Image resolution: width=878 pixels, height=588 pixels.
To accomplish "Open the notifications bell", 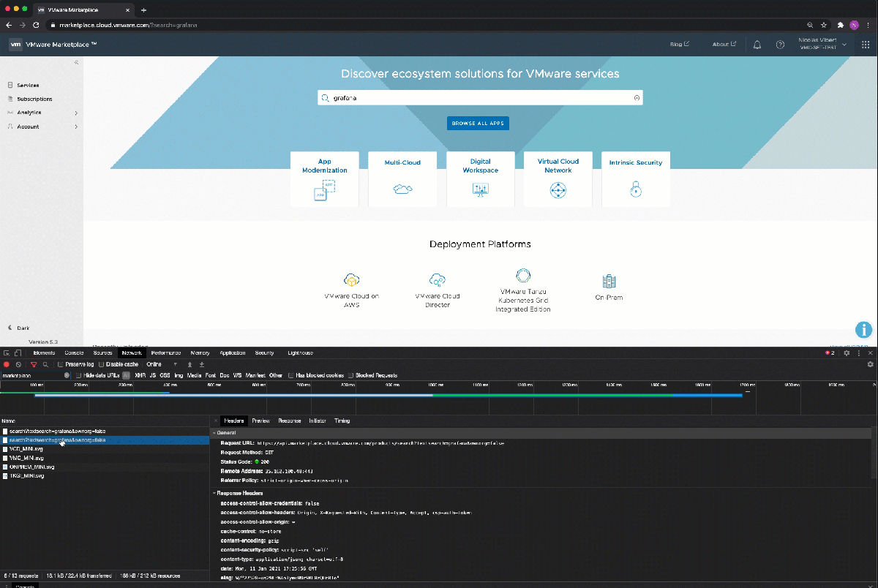I will click(x=757, y=45).
